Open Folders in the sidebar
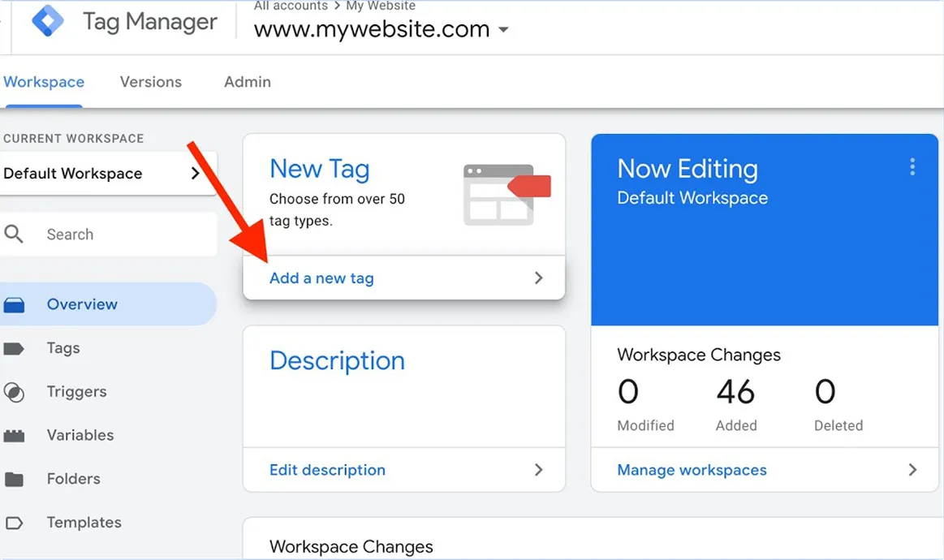The width and height of the screenshot is (944, 560). tap(73, 479)
